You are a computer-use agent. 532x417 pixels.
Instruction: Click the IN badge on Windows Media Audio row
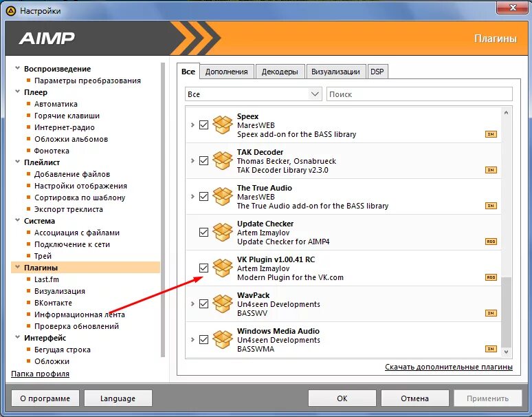point(491,349)
